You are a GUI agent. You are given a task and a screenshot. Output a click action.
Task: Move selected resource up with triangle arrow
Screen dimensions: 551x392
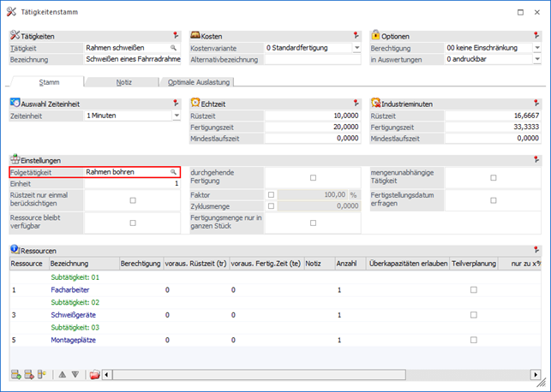62,374
